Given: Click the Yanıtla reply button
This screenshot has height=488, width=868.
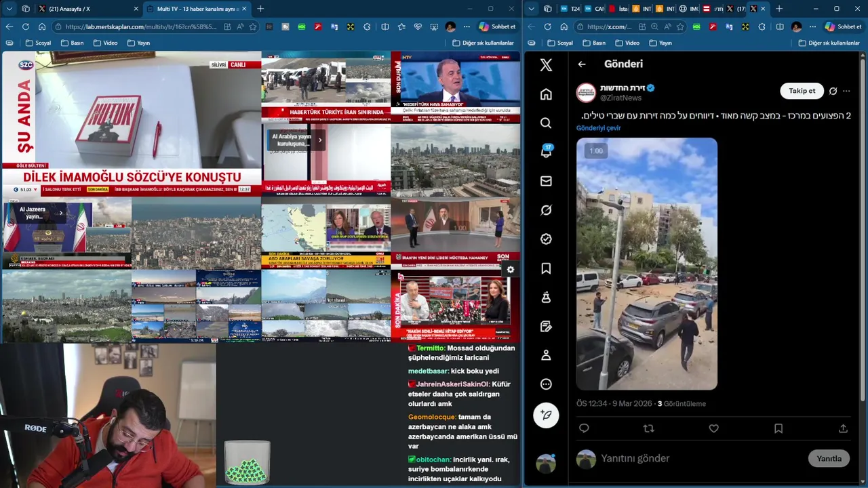Looking at the screenshot, I should 829,458.
